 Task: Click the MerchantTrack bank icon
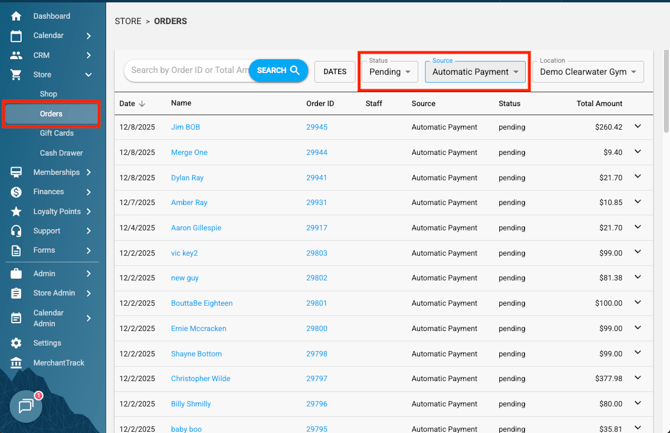click(x=16, y=362)
